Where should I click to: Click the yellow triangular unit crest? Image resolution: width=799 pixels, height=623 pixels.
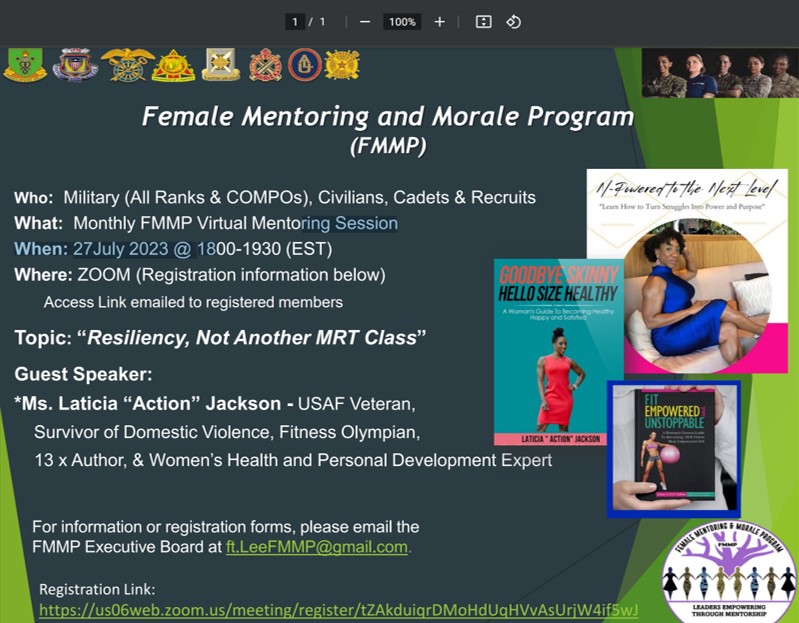click(x=173, y=66)
